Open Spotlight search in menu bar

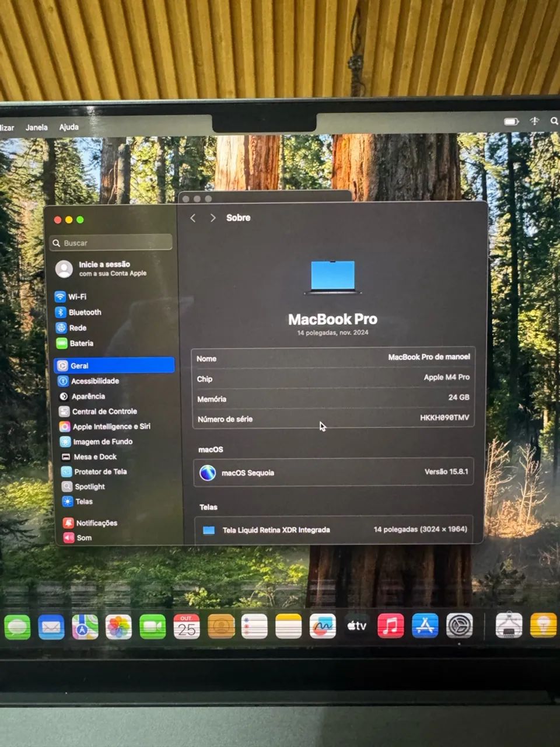(554, 121)
